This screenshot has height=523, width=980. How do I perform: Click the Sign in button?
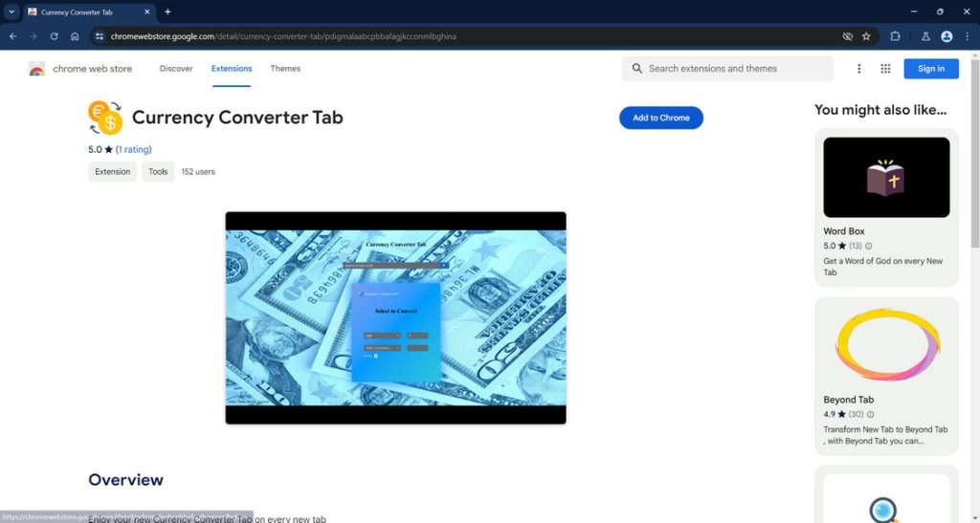[x=931, y=69]
